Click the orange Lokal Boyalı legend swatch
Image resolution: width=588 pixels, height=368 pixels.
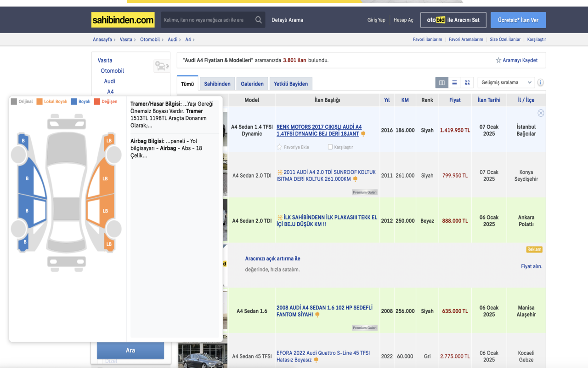[40, 102]
